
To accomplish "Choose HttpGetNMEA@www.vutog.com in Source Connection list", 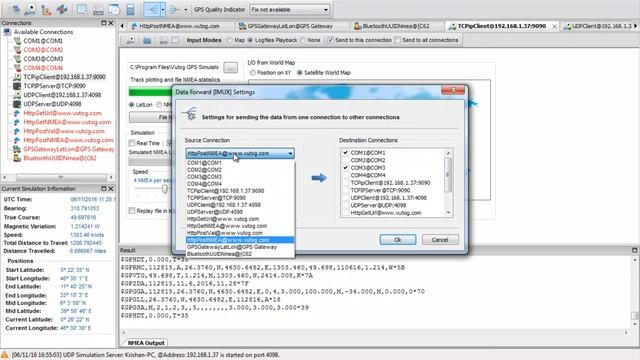I will 240,226.
